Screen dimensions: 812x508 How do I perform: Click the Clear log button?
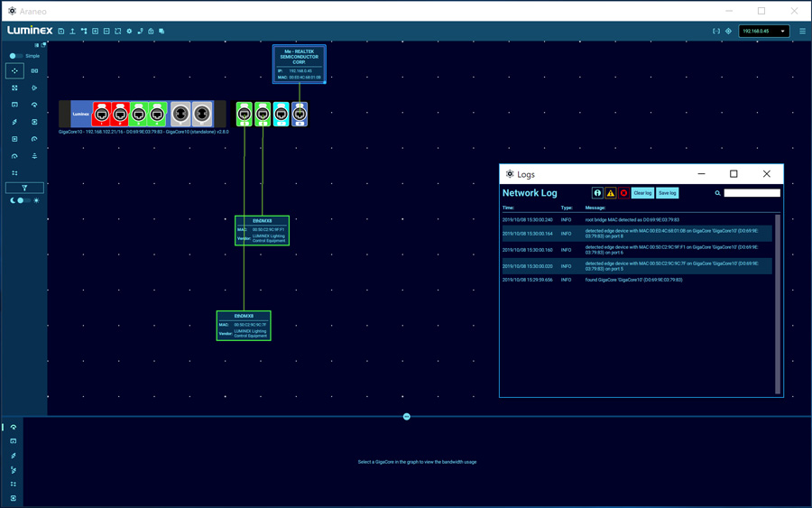(x=642, y=192)
